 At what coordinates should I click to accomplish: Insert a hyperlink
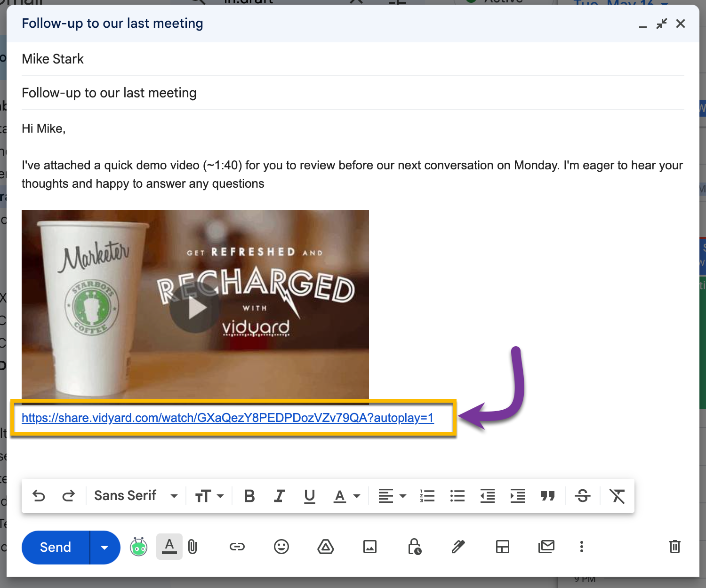point(237,547)
